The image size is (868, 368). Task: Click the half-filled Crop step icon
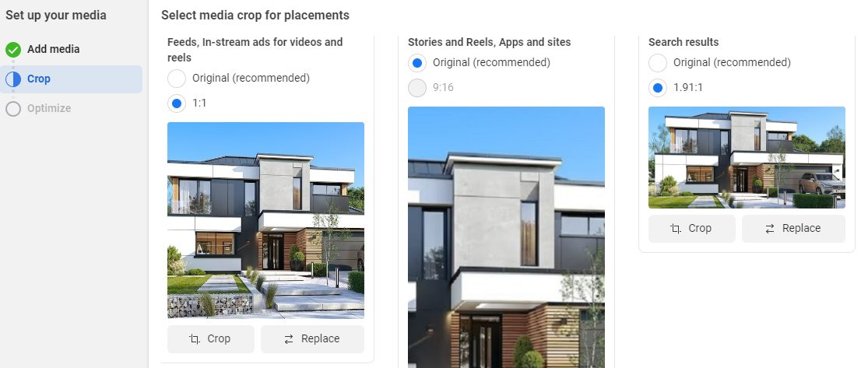[13, 79]
